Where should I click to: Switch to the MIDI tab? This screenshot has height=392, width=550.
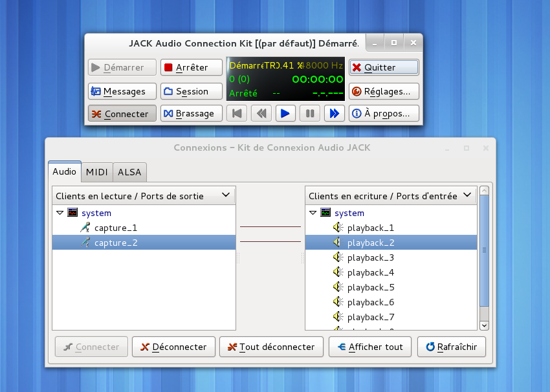pyautogui.click(x=97, y=172)
